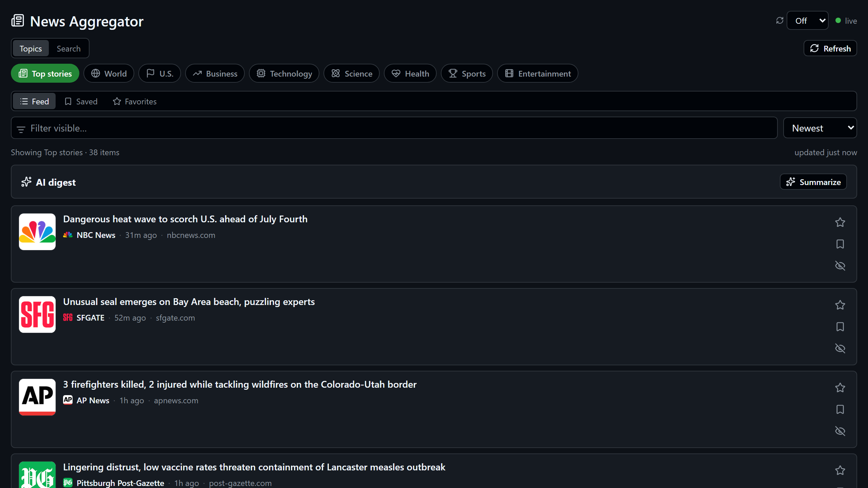This screenshot has width=868, height=488.
Task: Click the SFGATE logo thumbnail
Action: click(x=37, y=314)
